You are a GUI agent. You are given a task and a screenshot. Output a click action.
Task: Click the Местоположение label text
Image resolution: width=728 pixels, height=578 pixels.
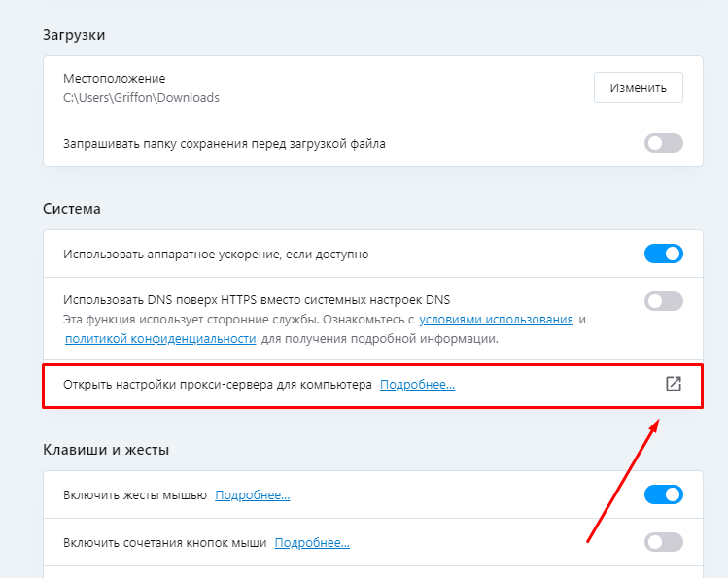(x=115, y=78)
